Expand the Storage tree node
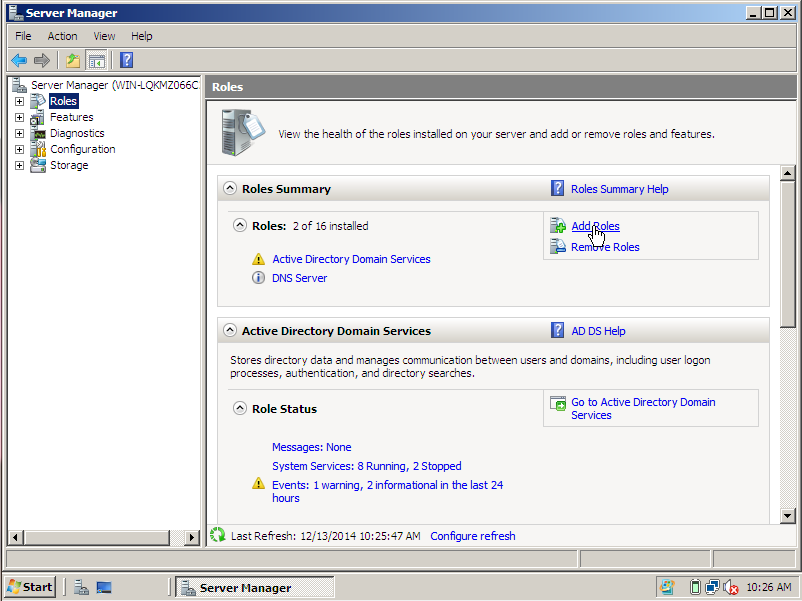The image size is (802, 601). tap(19, 165)
